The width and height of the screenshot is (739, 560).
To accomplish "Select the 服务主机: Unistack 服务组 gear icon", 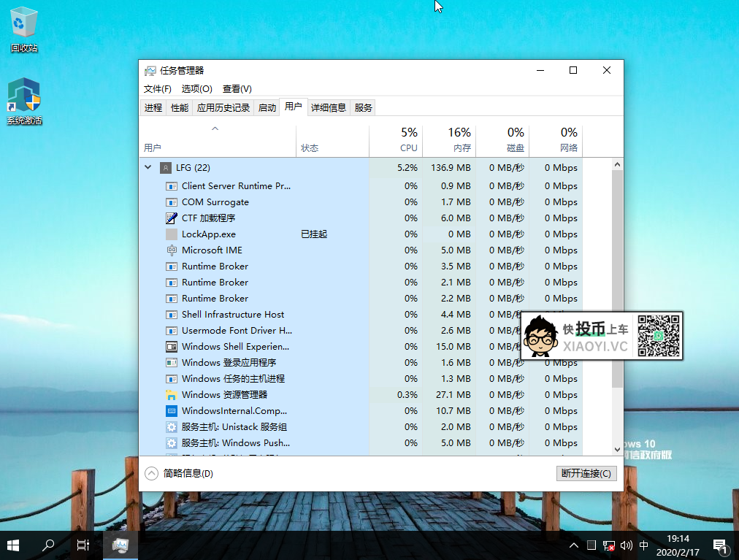I will [x=172, y=427].
